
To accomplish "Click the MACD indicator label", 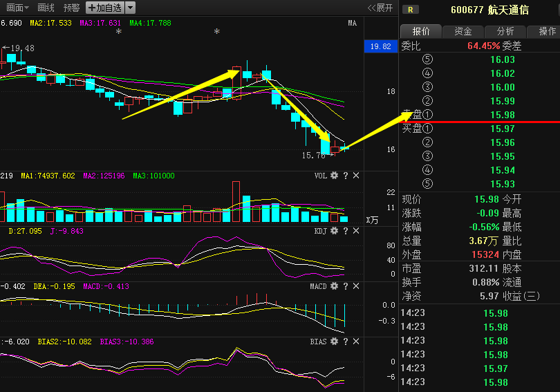I will [x=318, y=286].
